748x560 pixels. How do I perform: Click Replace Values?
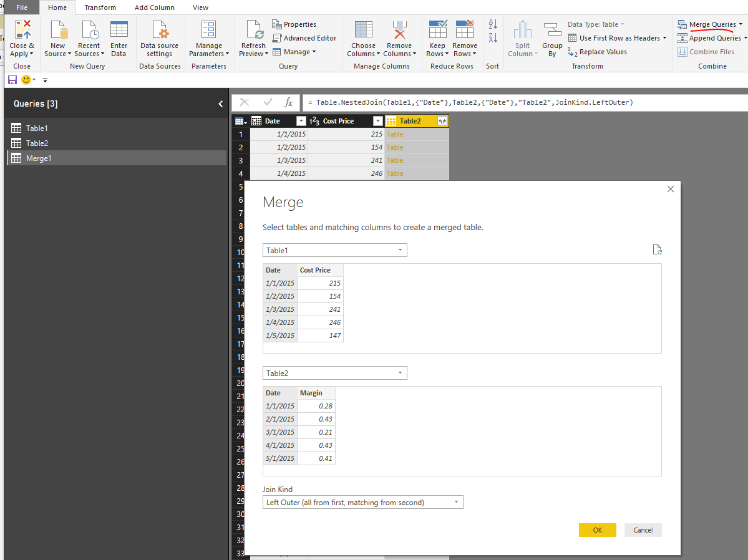[597, 52]
